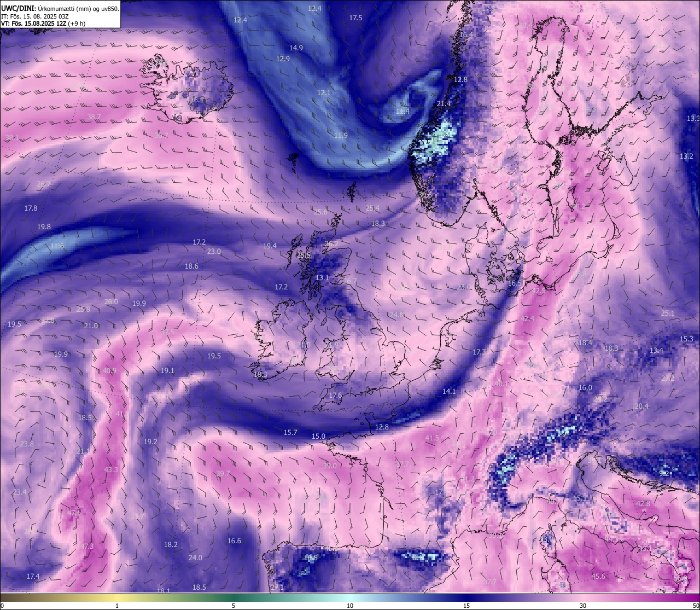
Task: Click the 19.2 value label
Action: 150,441
